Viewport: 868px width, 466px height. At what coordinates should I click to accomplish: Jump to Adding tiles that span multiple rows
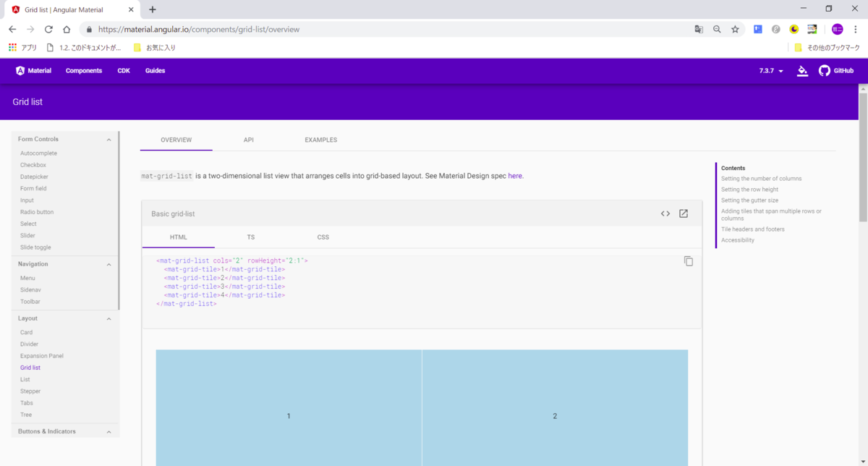click(x=771, y=215)
